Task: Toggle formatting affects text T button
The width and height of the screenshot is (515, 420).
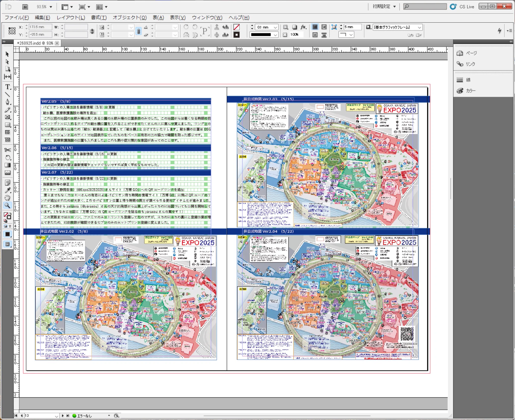Action: coord(10,226)
